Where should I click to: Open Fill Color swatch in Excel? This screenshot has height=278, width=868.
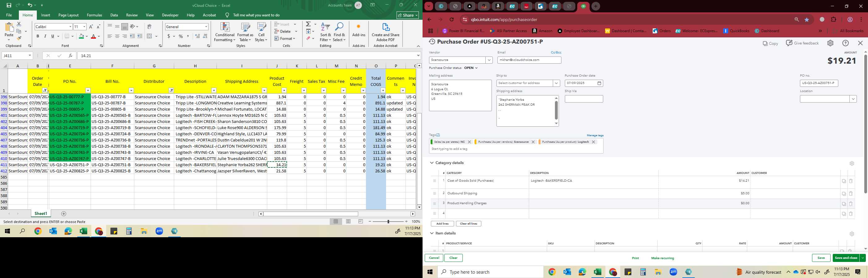click(81, 36)
